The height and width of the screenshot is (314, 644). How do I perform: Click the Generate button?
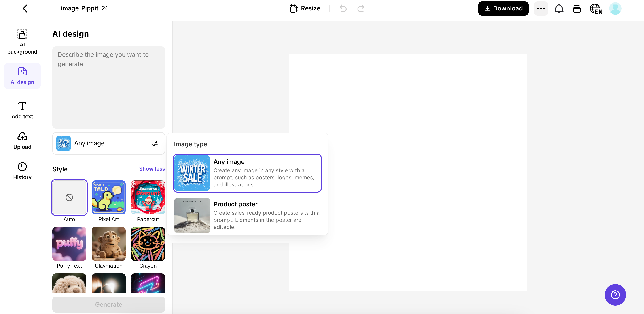pyautogui.click(x=108, y=304)
